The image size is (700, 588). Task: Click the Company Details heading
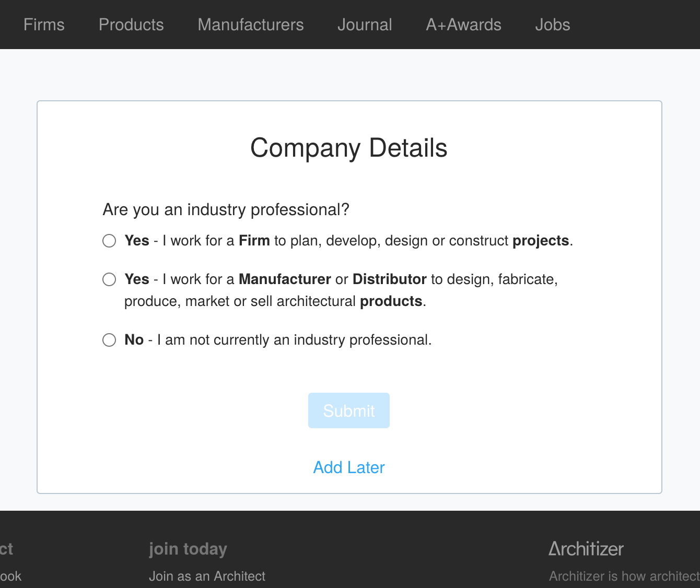(x=349, y=148)
